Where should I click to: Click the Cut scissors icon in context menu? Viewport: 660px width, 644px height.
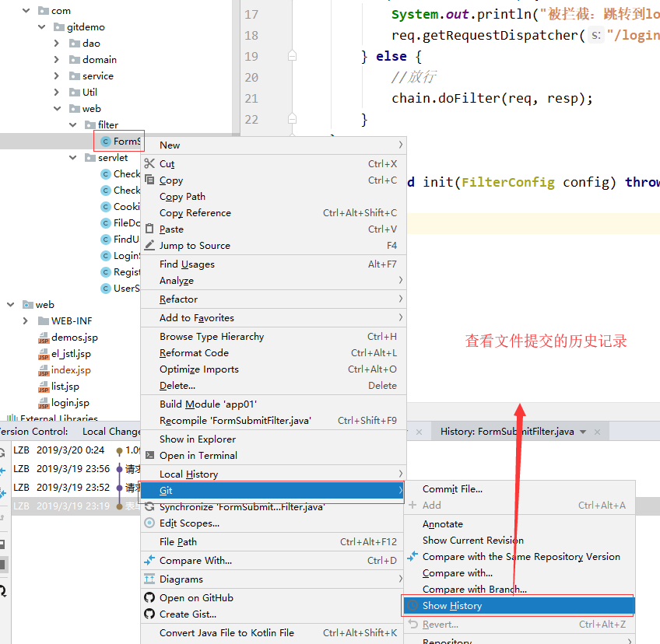(x=150, y=163)
